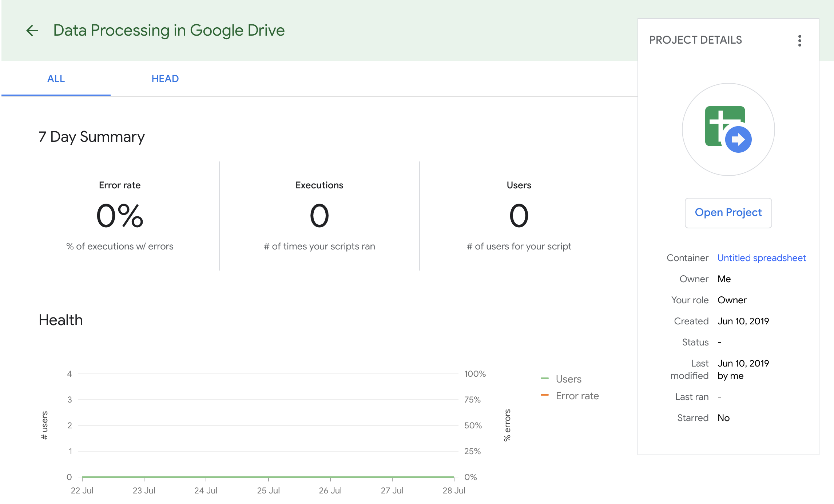Screen dimensions: 834x504
Task: Click the 100% errors axis label
Action: [x=475, y=373]
